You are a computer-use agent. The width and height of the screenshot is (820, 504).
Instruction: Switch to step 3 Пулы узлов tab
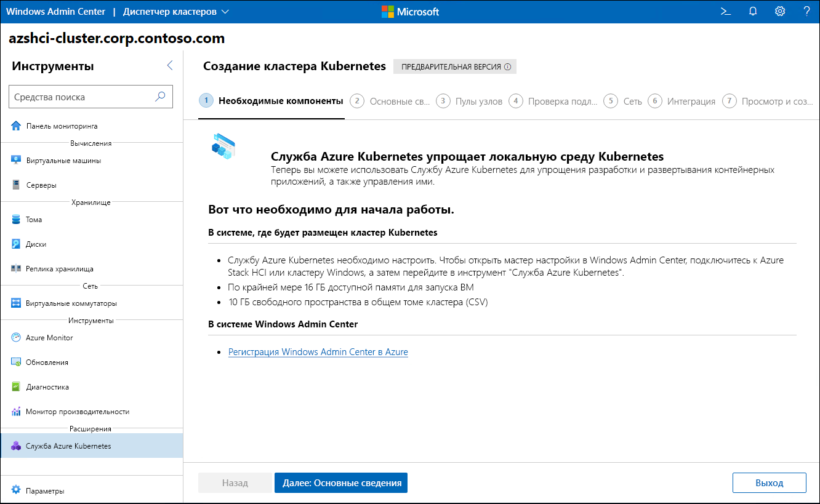[x=469, y=101]
